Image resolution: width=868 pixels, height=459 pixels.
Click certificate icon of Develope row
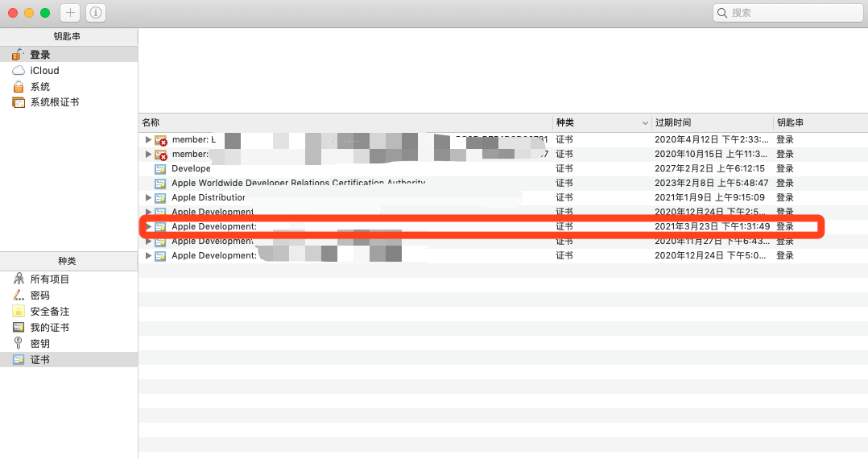(160, 169)
